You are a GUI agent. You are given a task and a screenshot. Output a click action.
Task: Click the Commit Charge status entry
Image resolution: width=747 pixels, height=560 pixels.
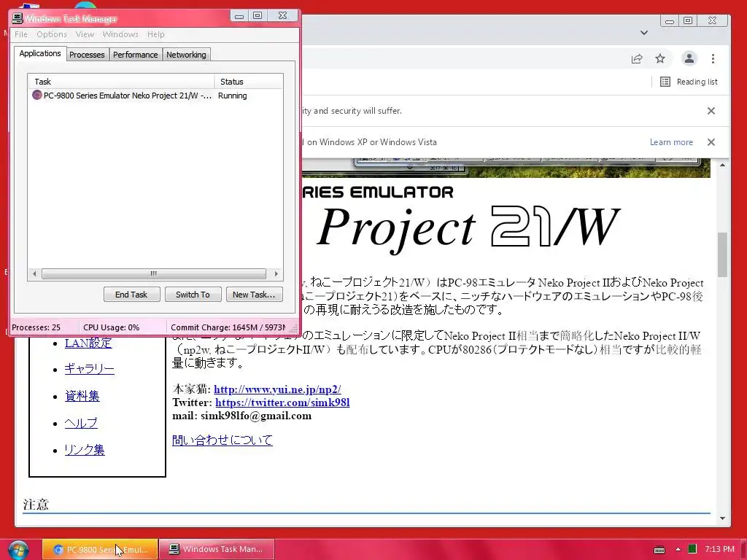(228, 327)
